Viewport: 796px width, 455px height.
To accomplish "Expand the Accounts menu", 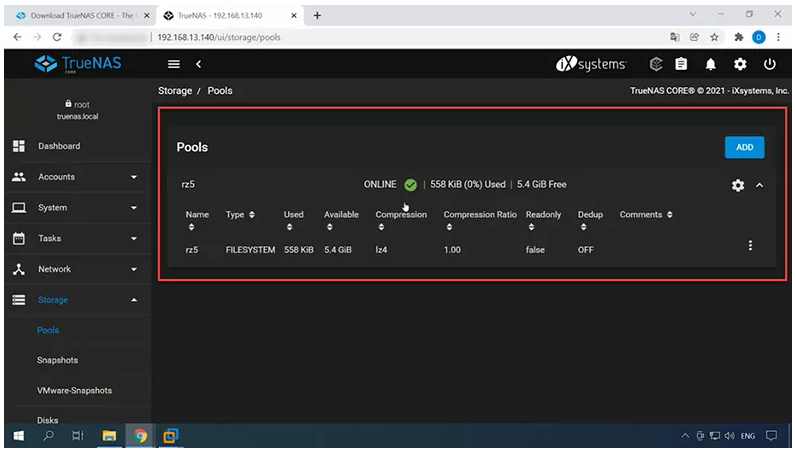I will (78, 177).
